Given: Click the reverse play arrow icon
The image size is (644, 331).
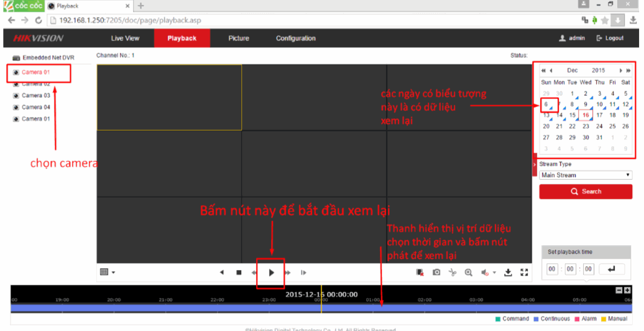Looking at the screenshot, I should [222, 273].
